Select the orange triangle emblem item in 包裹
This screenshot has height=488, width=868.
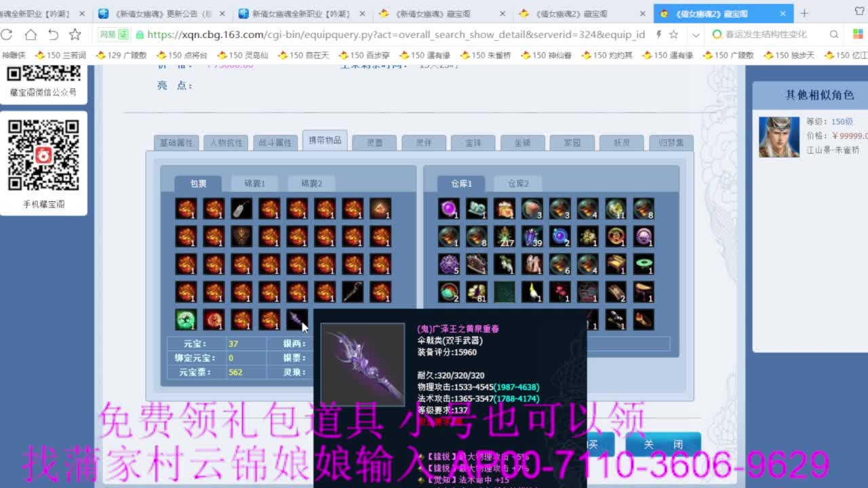(380, 209)
